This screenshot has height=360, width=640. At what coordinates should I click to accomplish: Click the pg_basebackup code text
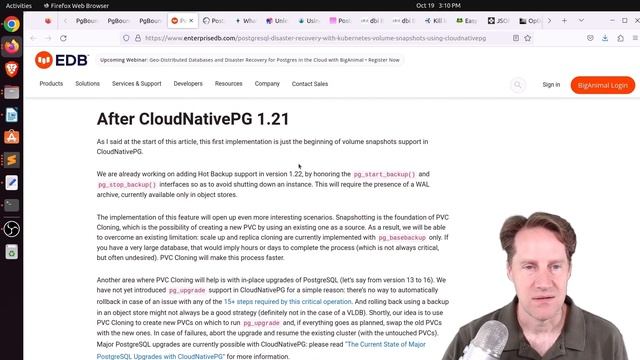click(402, 238)
